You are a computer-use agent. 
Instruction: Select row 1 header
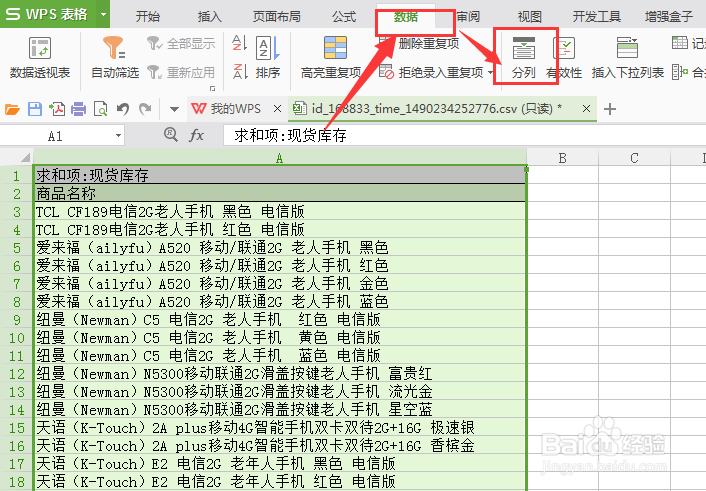pyautogui.click(x=17, y=175)
